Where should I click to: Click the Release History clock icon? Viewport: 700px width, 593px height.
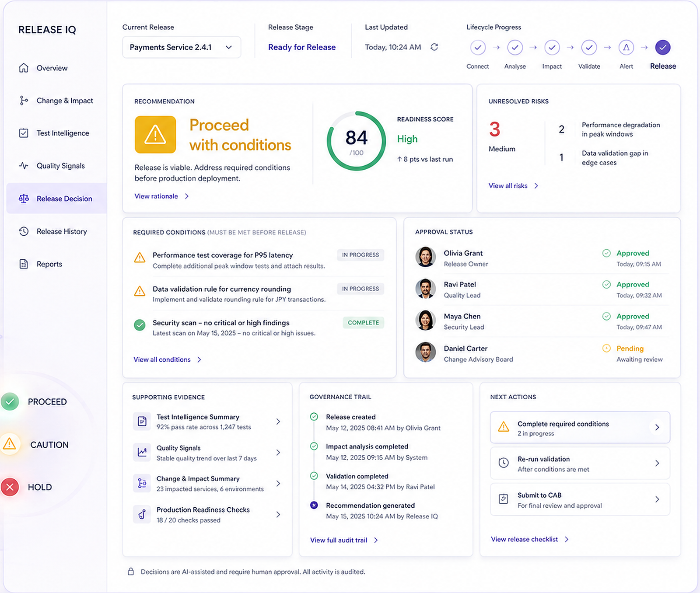click(24, 231)
